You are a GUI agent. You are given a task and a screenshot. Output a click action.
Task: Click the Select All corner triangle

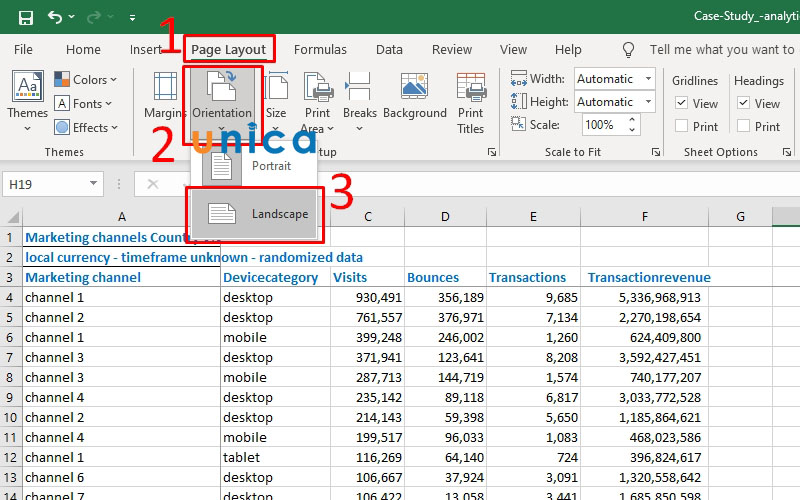point(12,217)
